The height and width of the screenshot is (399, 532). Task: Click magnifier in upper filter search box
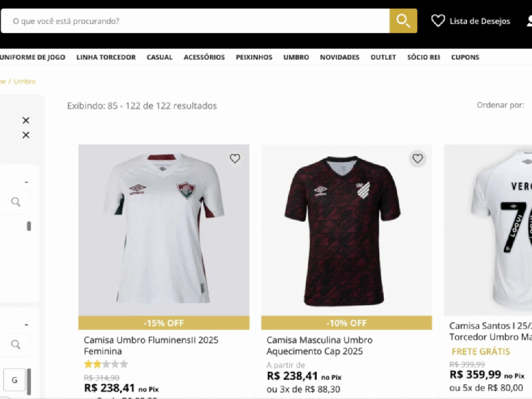pos(16,202)
